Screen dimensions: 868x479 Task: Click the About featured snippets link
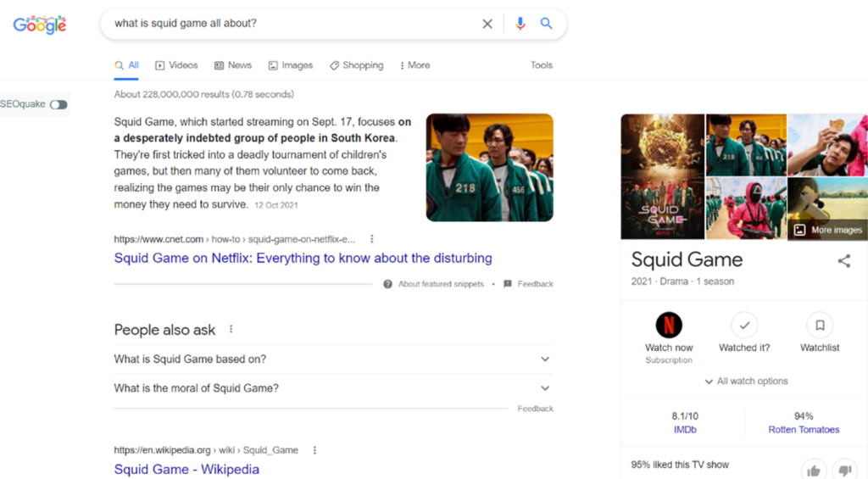(x=441, y=284)
